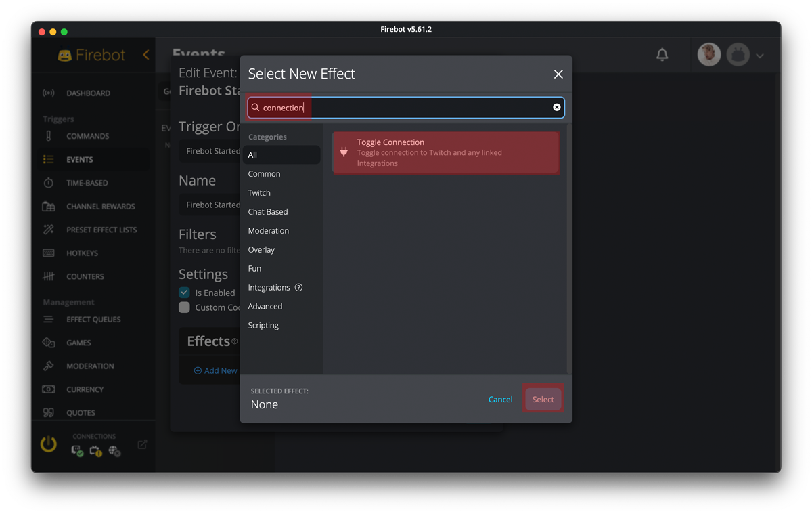Open notifications bell icon
Viewport: 812px width, 514px height.
coord(662,55)
